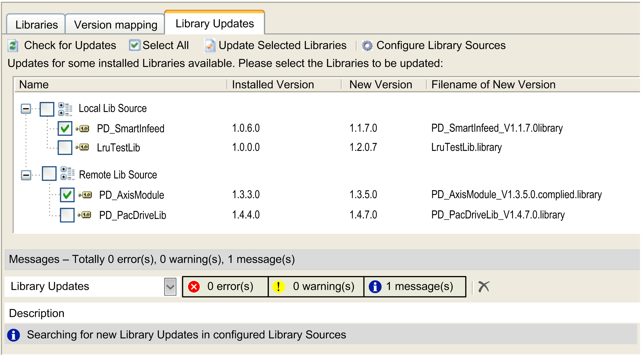Switch to the Libraries tab
This screenshot has height=357, width=644.
(x=36, y=24)
